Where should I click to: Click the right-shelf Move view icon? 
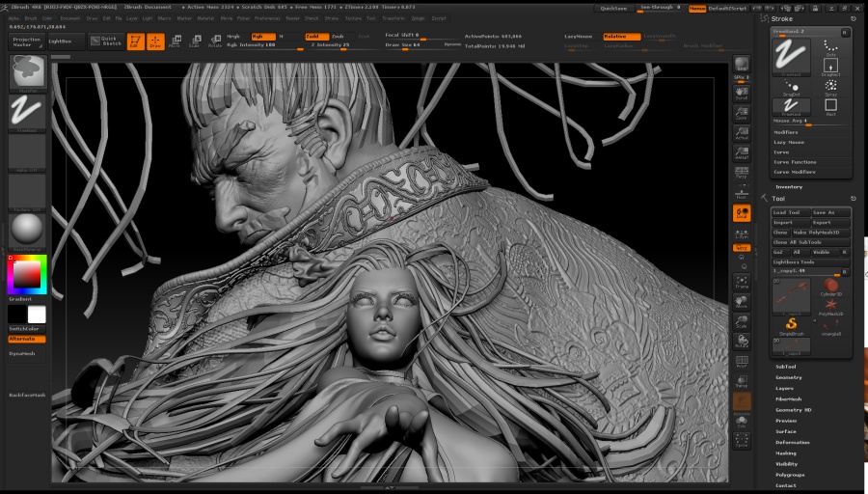click(x=742, y=302)
